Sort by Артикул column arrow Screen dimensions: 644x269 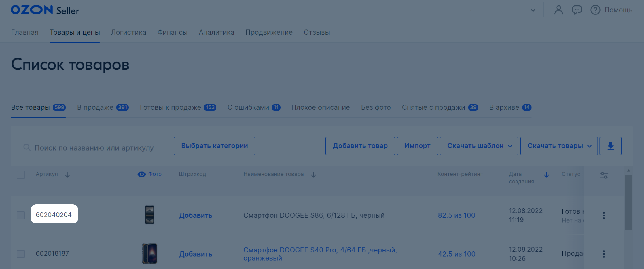tap(67, 175)
